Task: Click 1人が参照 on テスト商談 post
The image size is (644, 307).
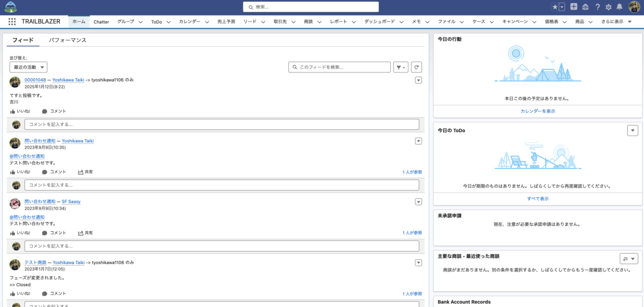Action: click(412, 294)
